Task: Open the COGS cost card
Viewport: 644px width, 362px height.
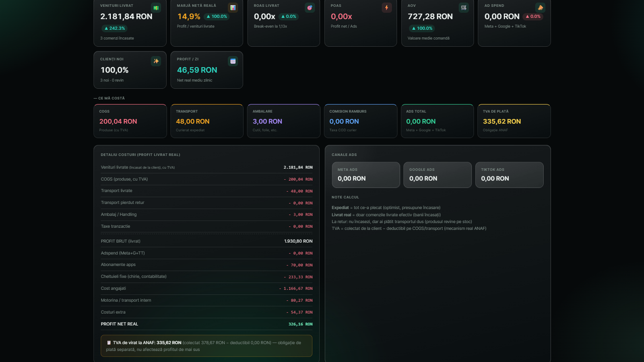Action: pos(130,121)
